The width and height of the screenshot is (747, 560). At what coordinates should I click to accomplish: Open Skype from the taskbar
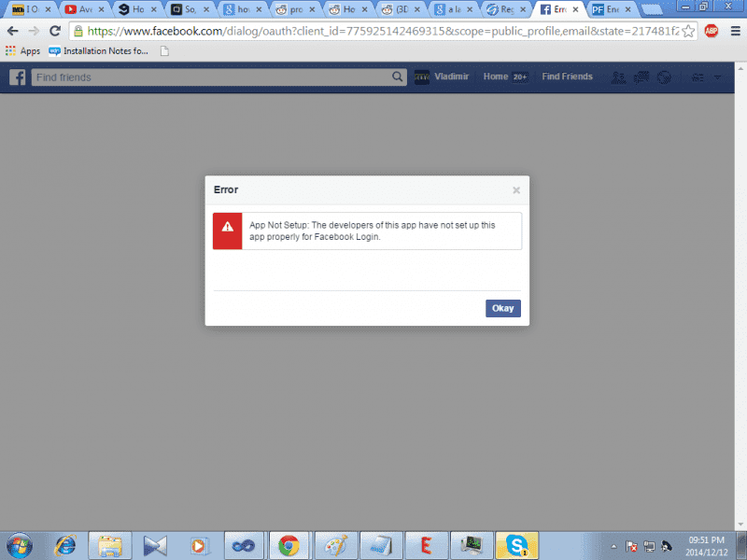pos(517,546)
